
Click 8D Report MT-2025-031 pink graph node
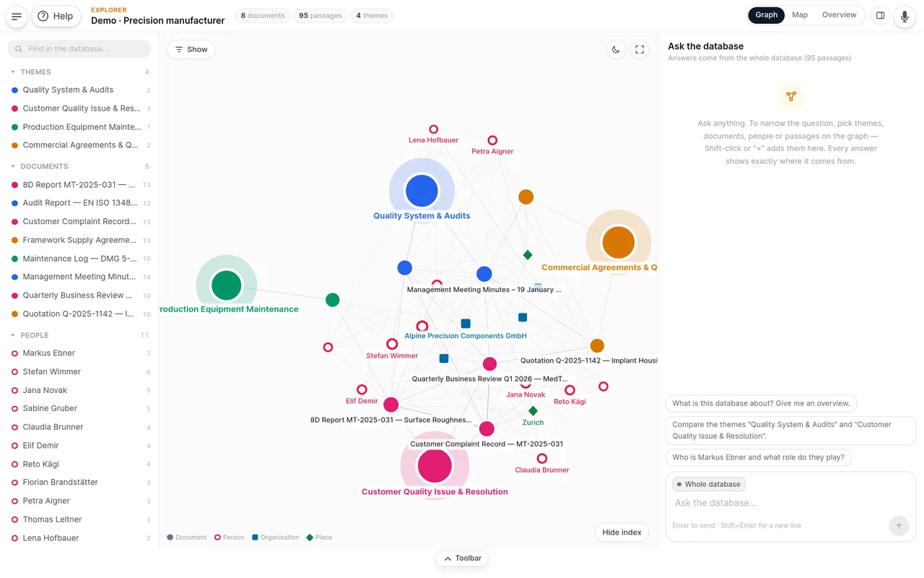391,405
